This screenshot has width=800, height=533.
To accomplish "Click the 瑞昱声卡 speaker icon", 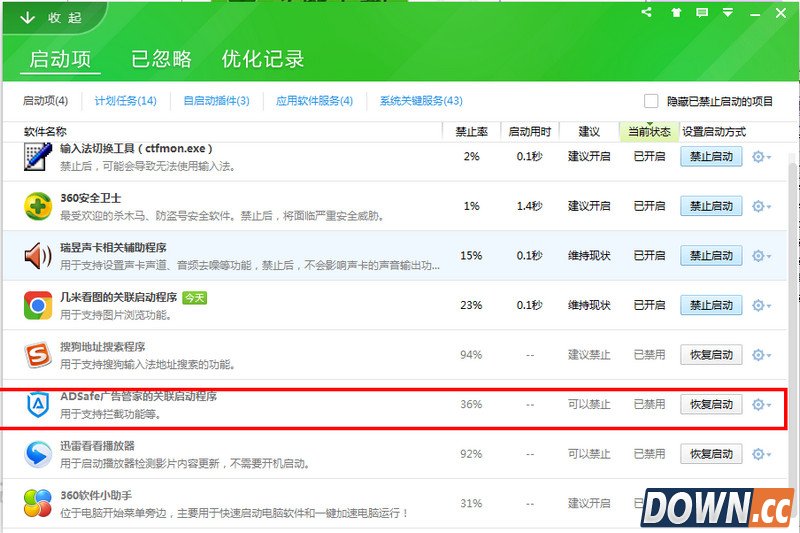I will click(38, 256).
